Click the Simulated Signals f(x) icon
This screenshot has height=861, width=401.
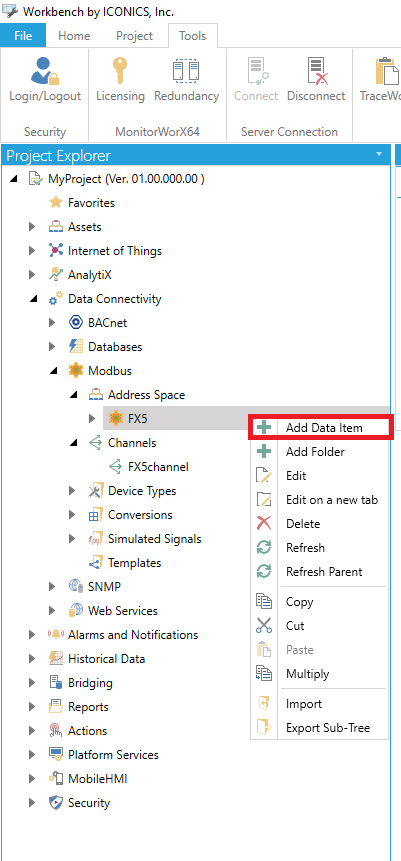pos(96,539)
